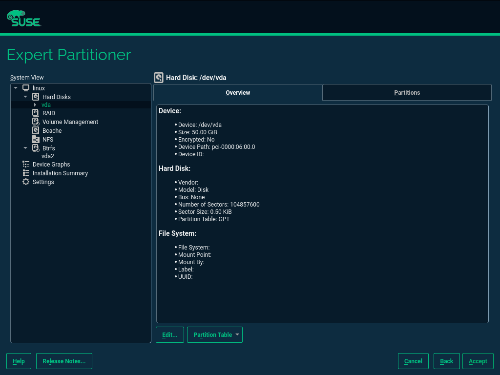Click the Settings gear icon
The height and width of the screenshot is (375, 500).
click(x=26, y=182)
